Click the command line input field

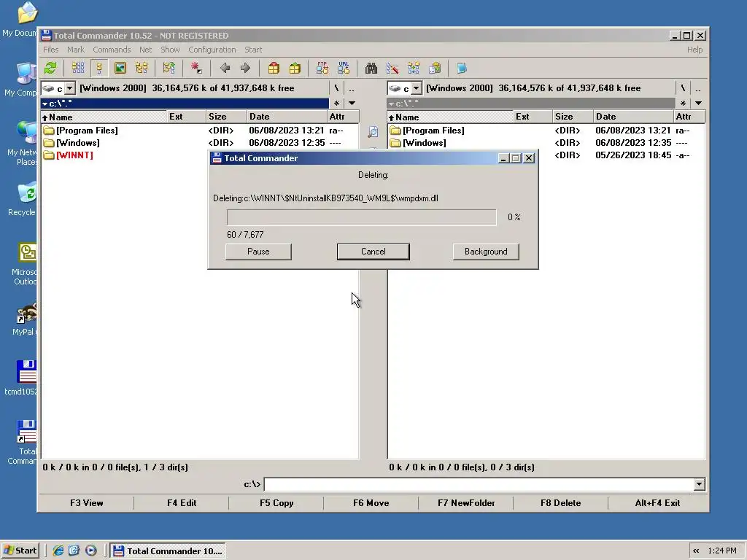click(479, 484)
